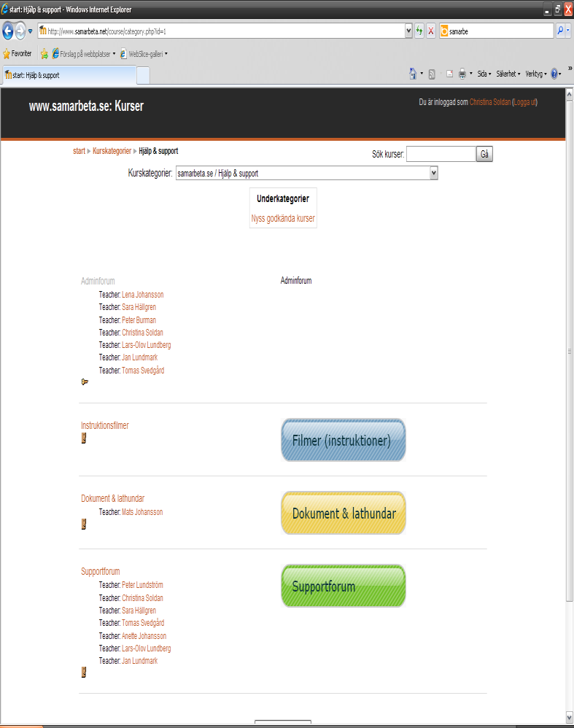Click the door icon under Supportforum
This screenshot has width=574, height=728.
coord(84,673)
